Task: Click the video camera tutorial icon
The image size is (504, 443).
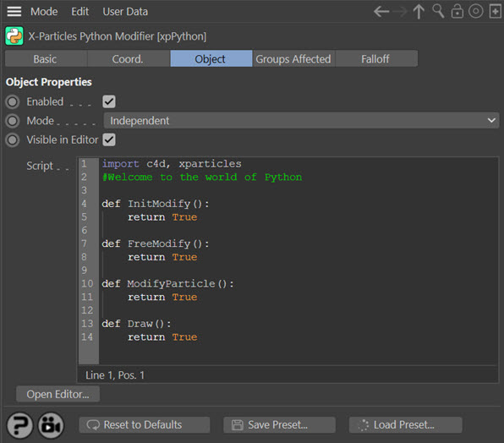Action: tap(51, 425)
